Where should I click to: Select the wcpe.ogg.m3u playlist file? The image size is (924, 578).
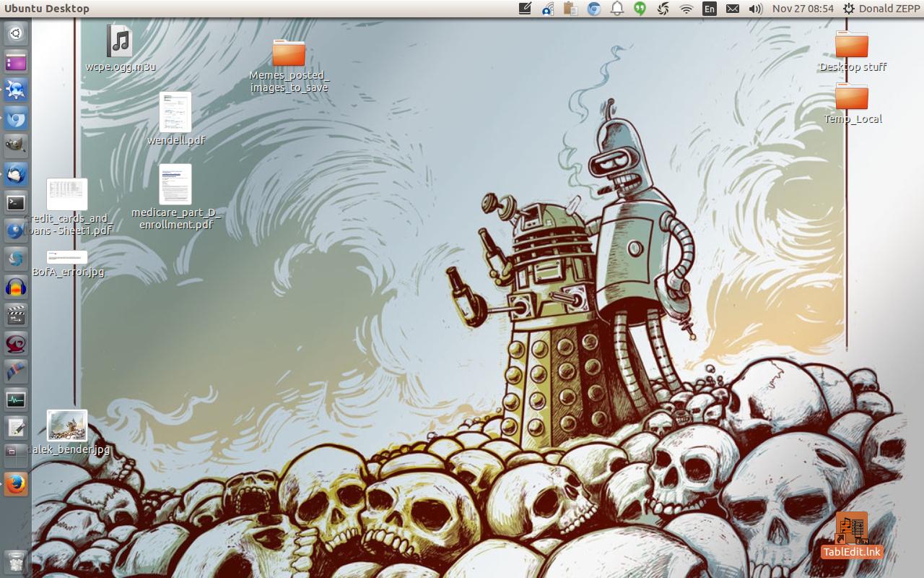[x=120, y=41]
